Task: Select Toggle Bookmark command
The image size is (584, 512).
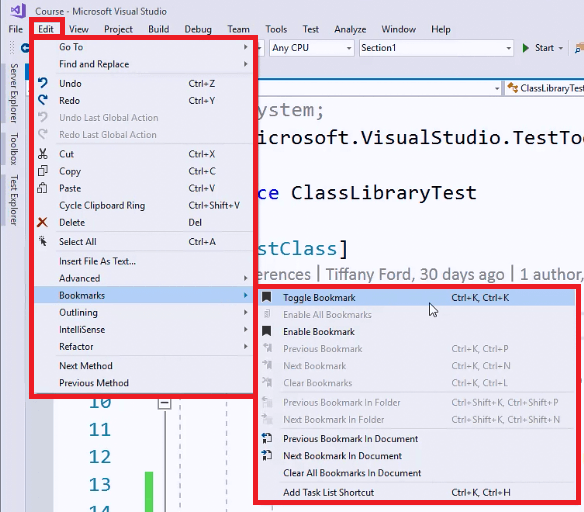Action: pos(417,298)
